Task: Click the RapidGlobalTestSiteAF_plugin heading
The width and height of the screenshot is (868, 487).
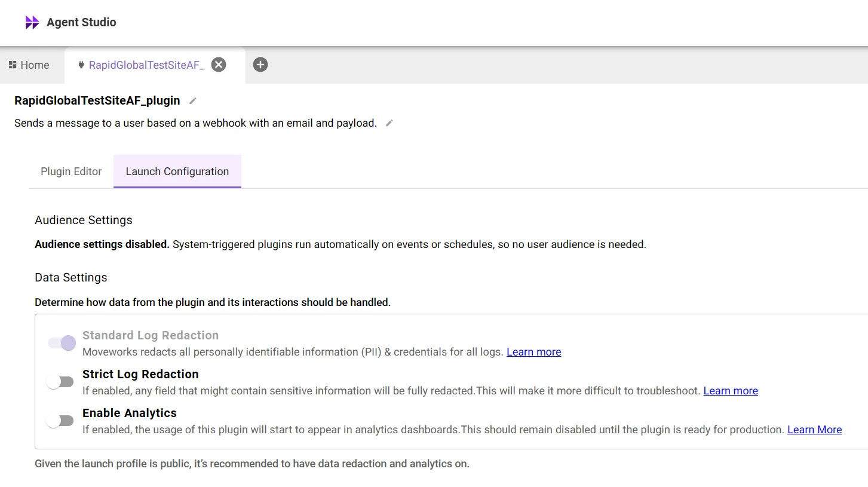Action: 97,100
